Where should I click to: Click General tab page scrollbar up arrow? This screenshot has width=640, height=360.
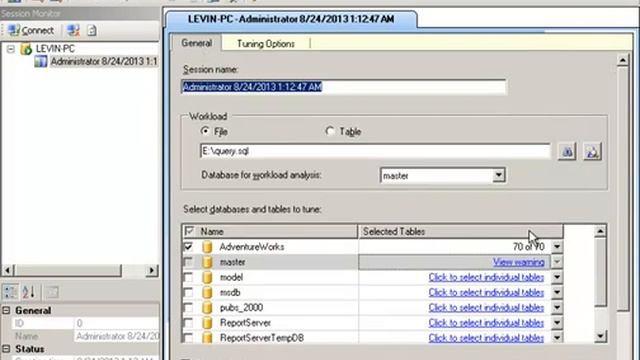pos(622,60)
